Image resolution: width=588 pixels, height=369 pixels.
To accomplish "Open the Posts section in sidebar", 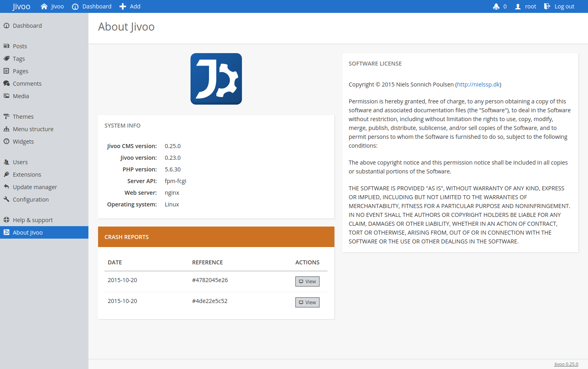I will (x=20, y=46).
